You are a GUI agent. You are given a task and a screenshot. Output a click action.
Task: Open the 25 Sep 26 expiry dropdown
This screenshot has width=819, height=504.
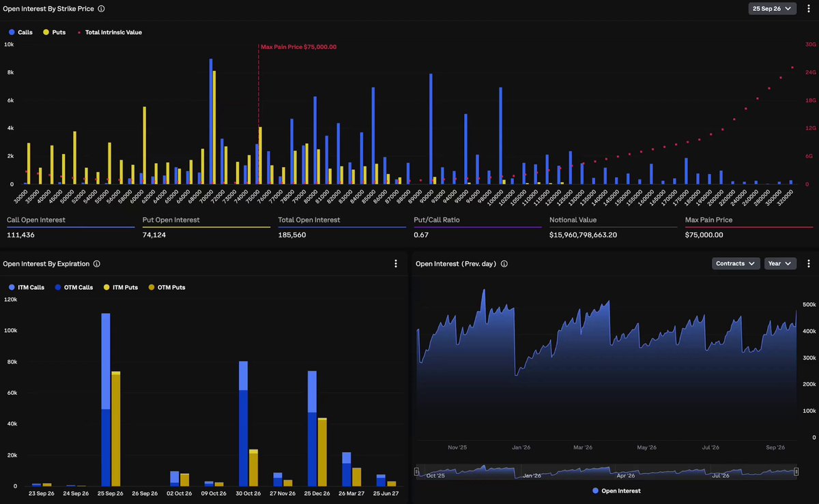coord(772,9)
